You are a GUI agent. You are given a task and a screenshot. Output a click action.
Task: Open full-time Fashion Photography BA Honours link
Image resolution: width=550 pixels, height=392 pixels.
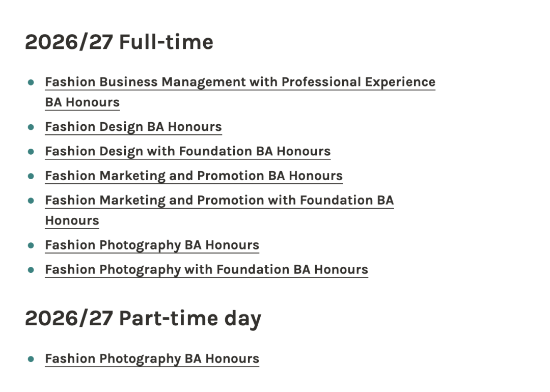point(152,245)
